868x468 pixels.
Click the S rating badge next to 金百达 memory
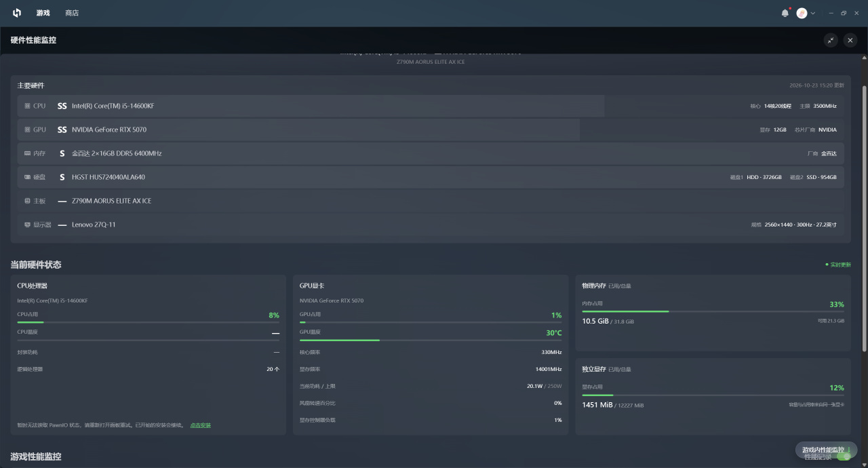(62, 153)
